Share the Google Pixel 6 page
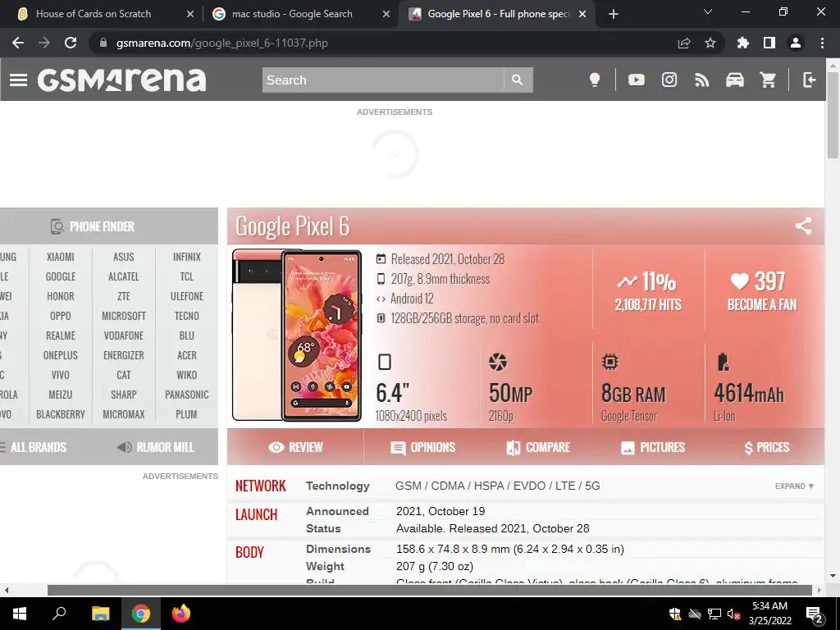 coord(803,226)
